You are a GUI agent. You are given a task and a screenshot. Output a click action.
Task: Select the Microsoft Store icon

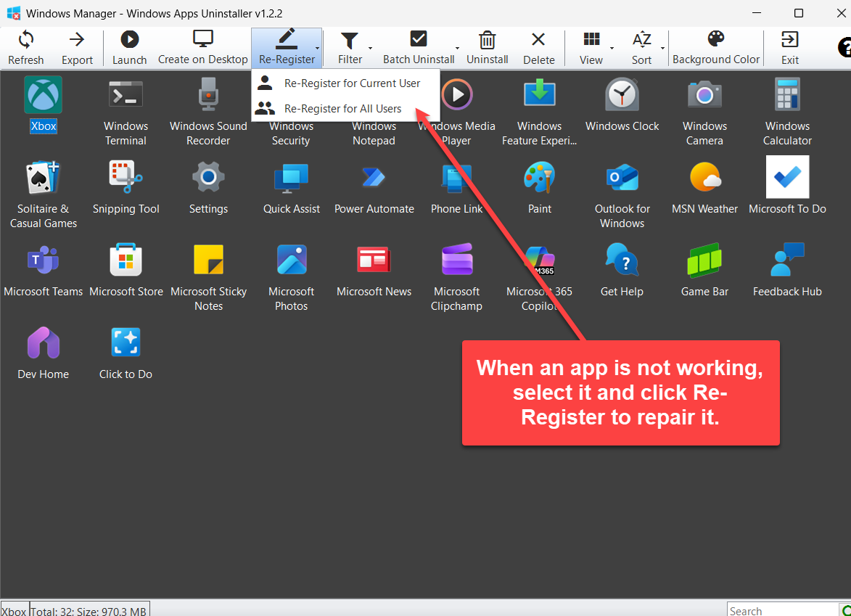pos(126,260)
